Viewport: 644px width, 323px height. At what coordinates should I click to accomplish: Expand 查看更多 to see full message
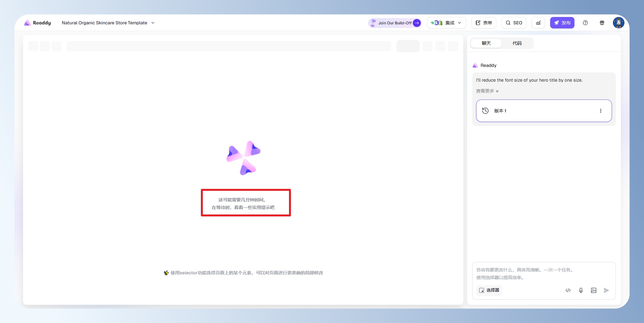(487, 91)
